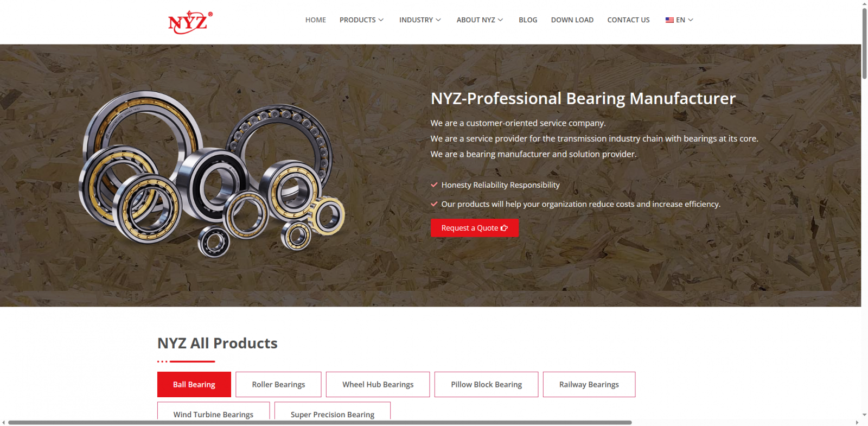Open the ABOUT NYZ dropdown
This screenshot has width=868, height=426.
pyautogui.click(x=480, y=20)
